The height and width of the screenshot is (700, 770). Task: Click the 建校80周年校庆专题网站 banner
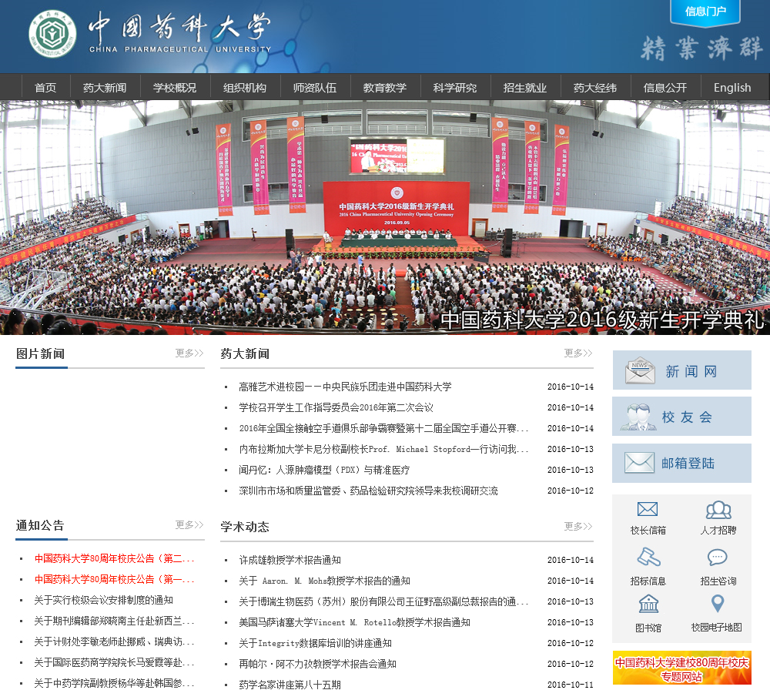681,668
